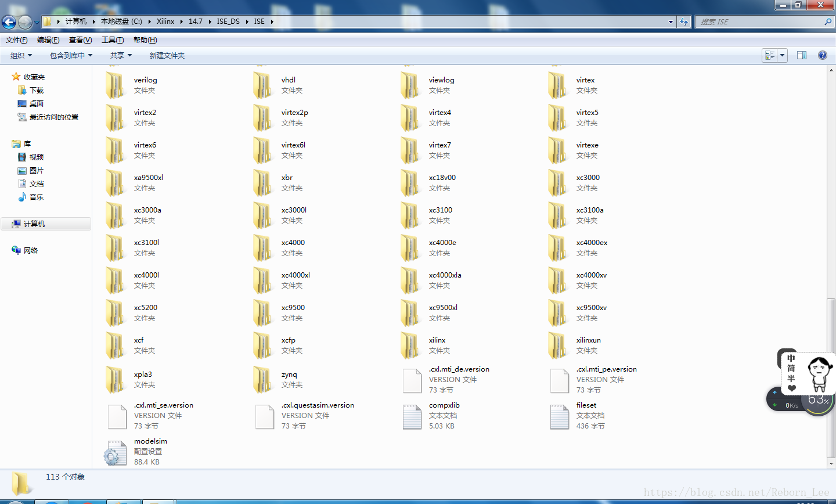Open address bar history dropdown
This screenshot has height=504, width=836.
coord(671,21)
